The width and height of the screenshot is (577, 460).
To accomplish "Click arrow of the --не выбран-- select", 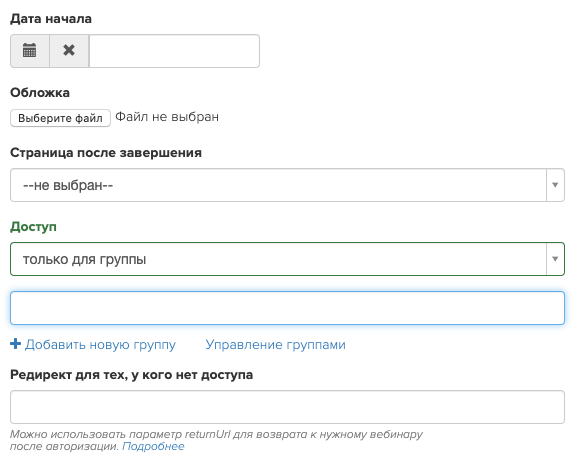I will [555, 185].
